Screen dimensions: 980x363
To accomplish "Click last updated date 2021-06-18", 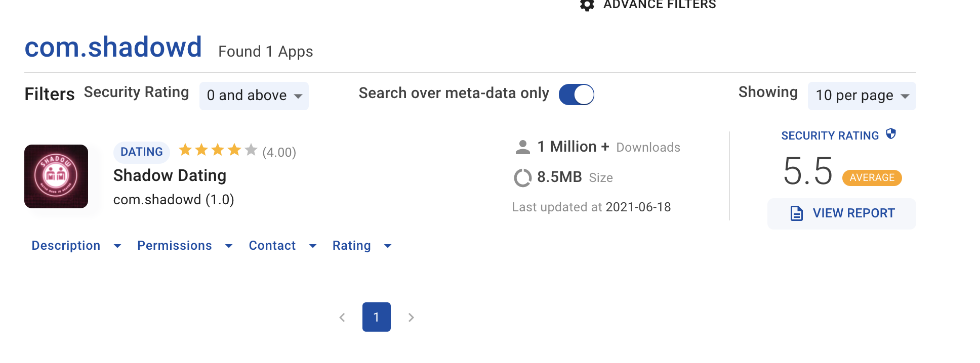I will pos(638,207).
